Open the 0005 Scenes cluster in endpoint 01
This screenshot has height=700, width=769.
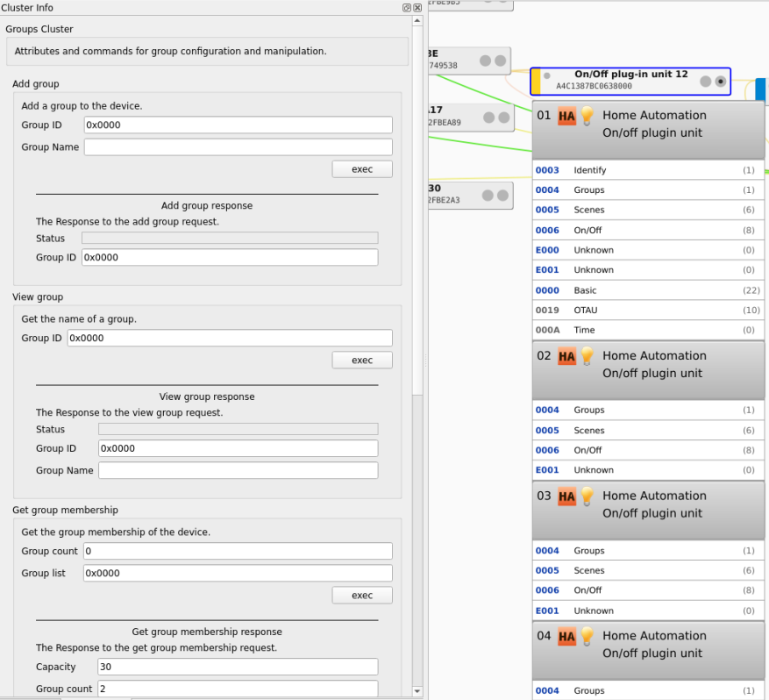(x=648, y=210)
